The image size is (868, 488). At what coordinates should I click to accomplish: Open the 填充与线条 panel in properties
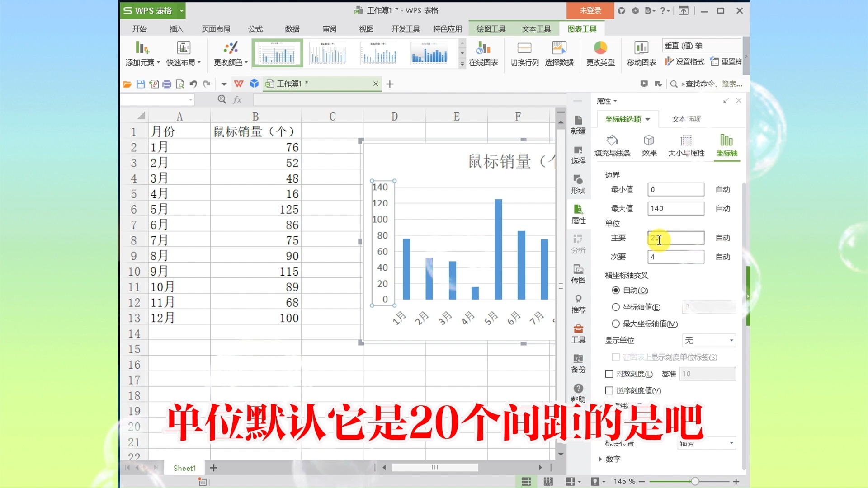pyautogui.click(x=613, y=145)
